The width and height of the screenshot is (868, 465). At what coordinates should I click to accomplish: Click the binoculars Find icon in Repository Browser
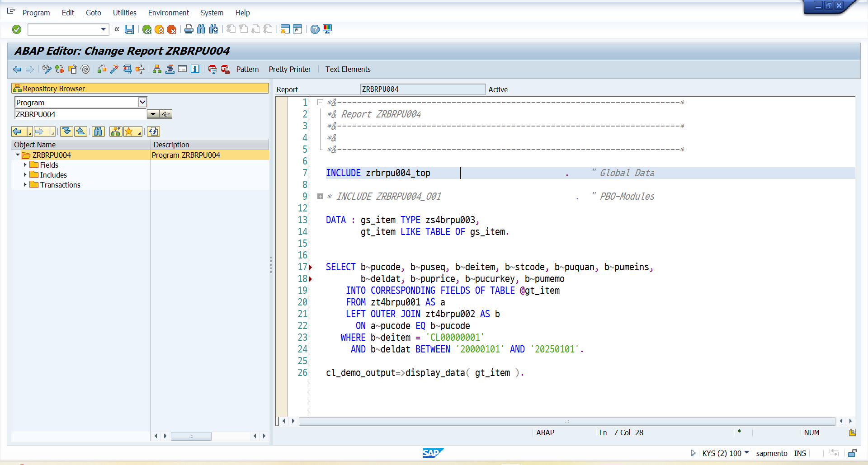pos(98,132)
